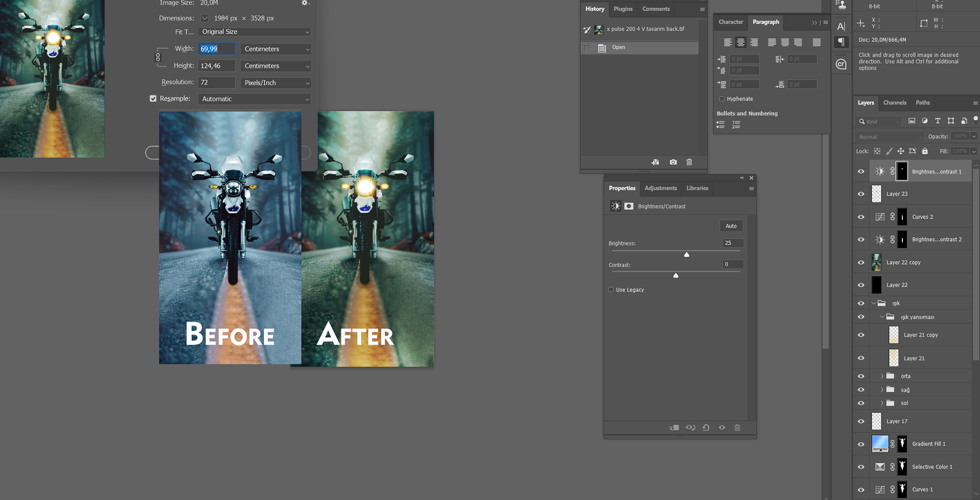
Task: Hide Gradient Fill 1 layer eye
Action: coord(861,444)
